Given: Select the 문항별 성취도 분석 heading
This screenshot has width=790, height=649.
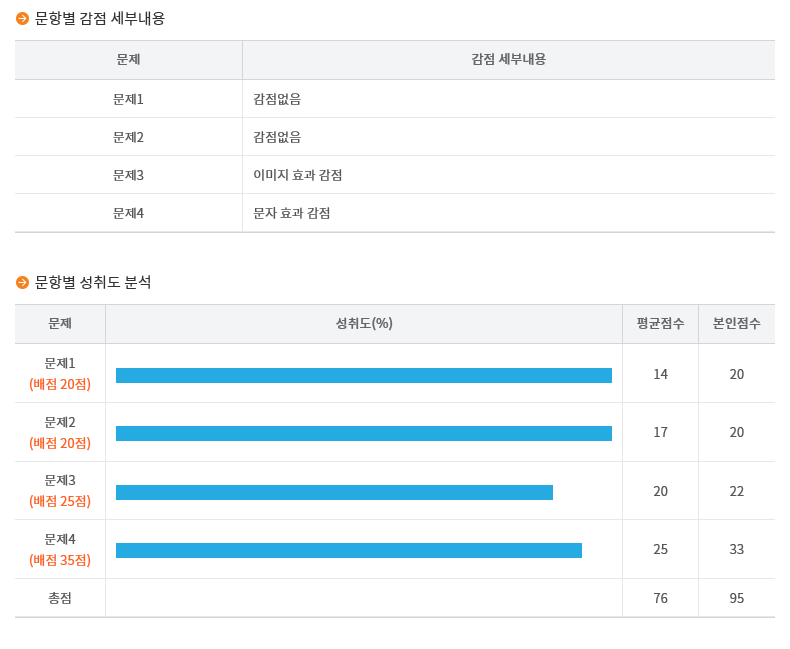Looking at the screenshot, I should click(93, 282).
